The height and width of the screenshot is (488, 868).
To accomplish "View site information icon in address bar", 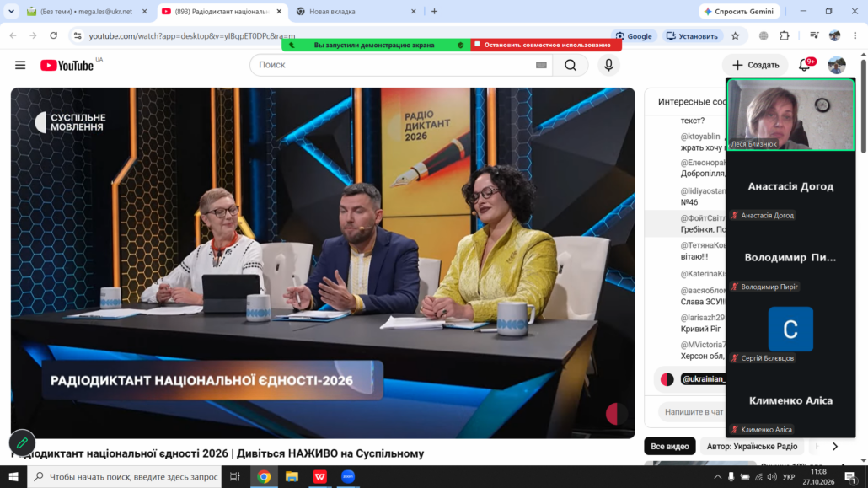I will pyautogui.click(x=78, y=36).
